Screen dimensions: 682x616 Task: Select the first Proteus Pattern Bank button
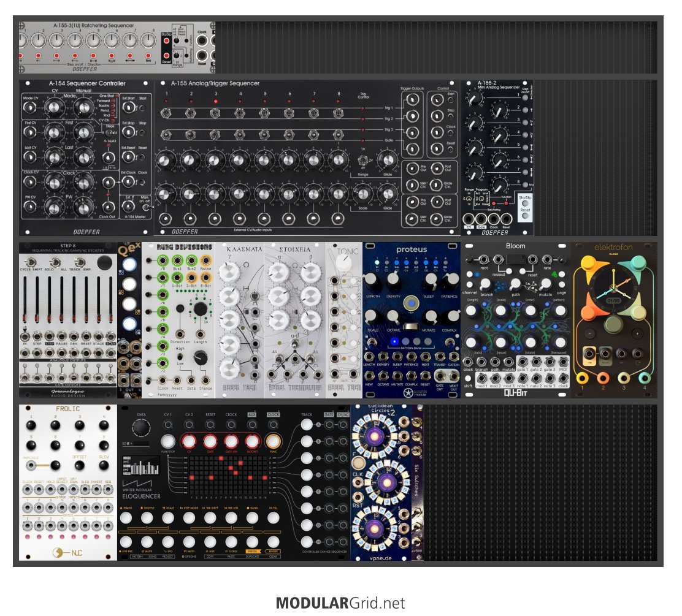pos(394,341)
